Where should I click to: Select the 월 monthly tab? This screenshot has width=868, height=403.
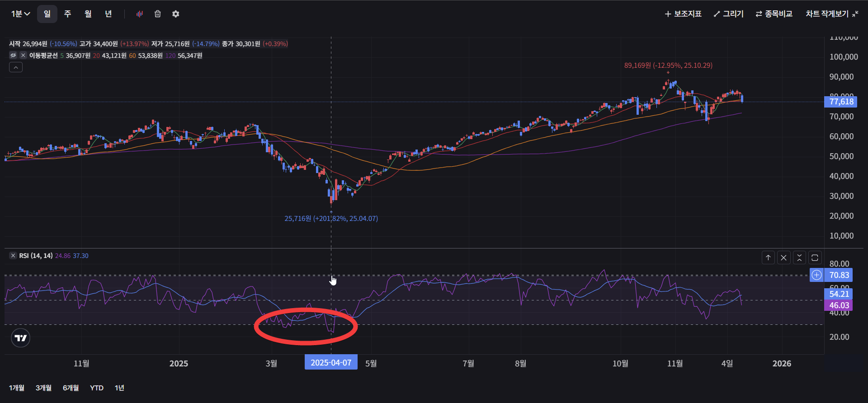click(88, 14)
